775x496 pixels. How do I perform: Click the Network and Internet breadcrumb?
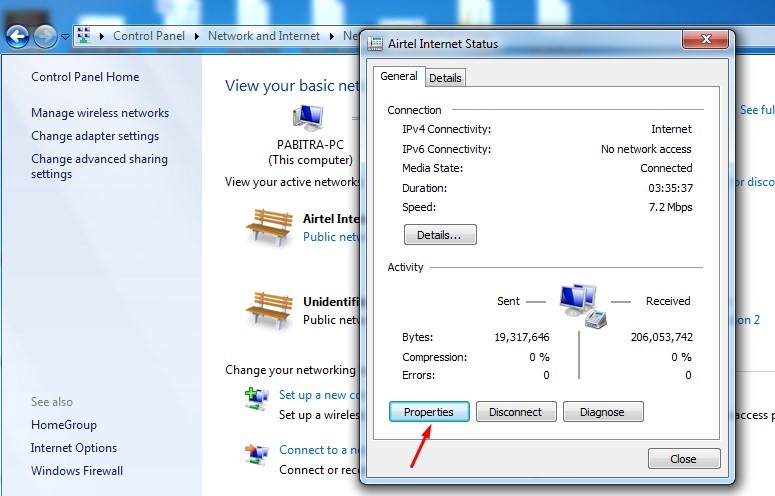point(264,36)
